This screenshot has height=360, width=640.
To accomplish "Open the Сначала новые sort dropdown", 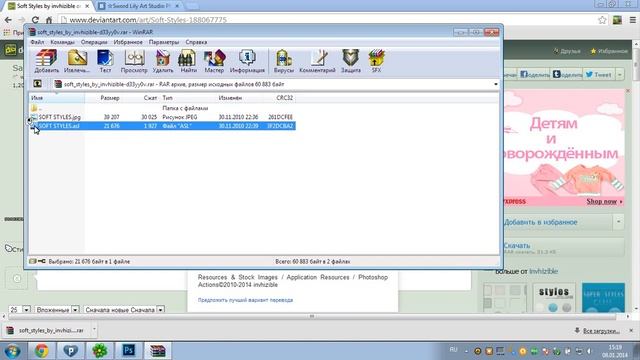I will (124, 310).
